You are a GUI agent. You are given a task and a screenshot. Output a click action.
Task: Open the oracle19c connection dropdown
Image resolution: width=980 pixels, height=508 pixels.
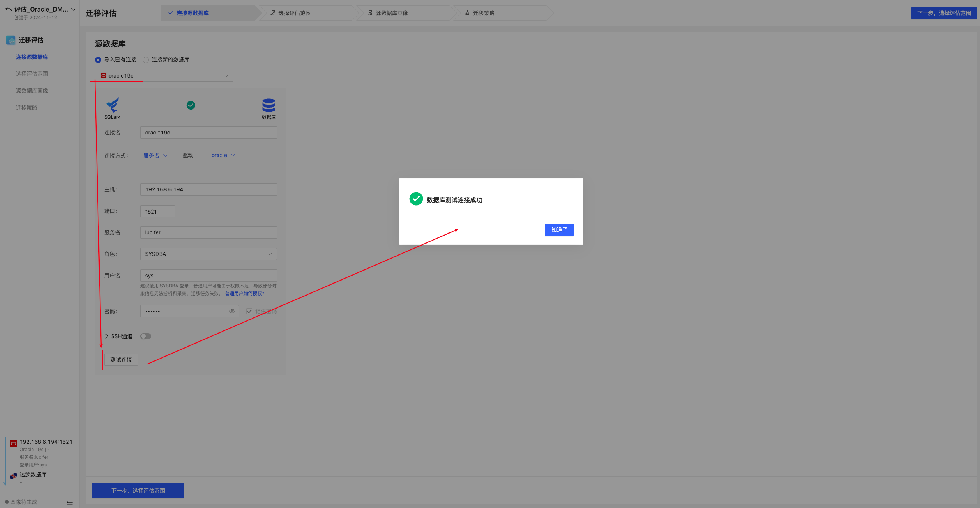164,76
